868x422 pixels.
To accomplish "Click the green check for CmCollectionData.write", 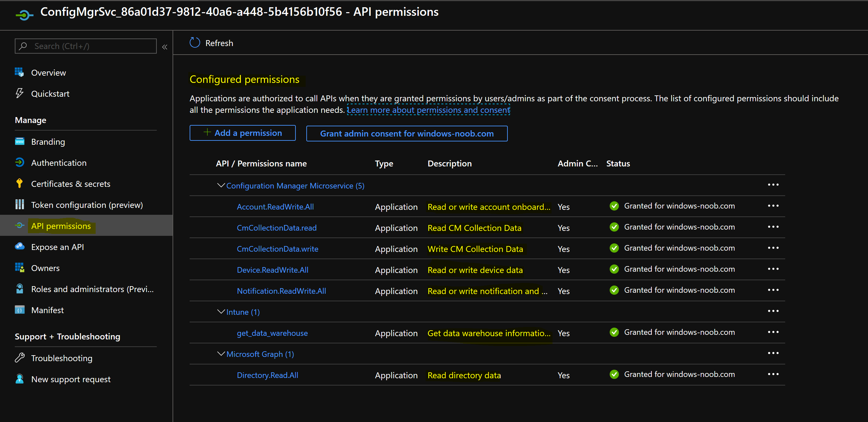I will click(614, 248).
